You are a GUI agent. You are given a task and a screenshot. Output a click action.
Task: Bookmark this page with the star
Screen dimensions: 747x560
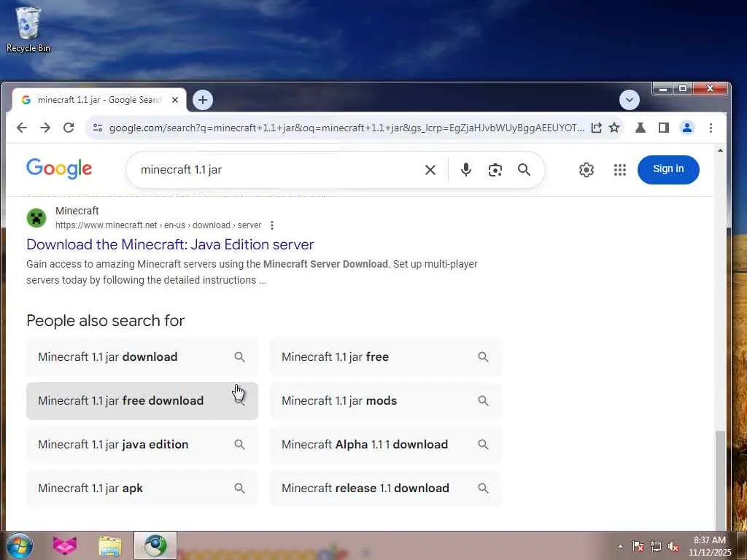coord(614,128)
